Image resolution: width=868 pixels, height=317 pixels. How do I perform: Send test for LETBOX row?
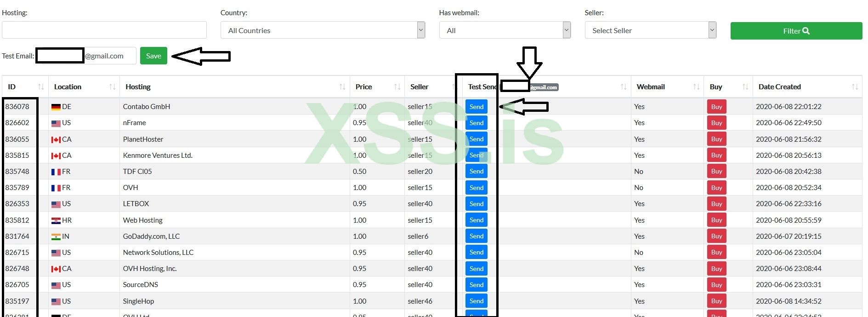tap(477, 204)
